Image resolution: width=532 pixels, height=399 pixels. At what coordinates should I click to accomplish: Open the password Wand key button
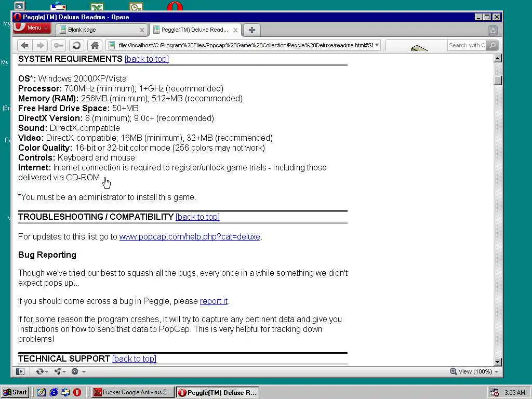[58, 45]
